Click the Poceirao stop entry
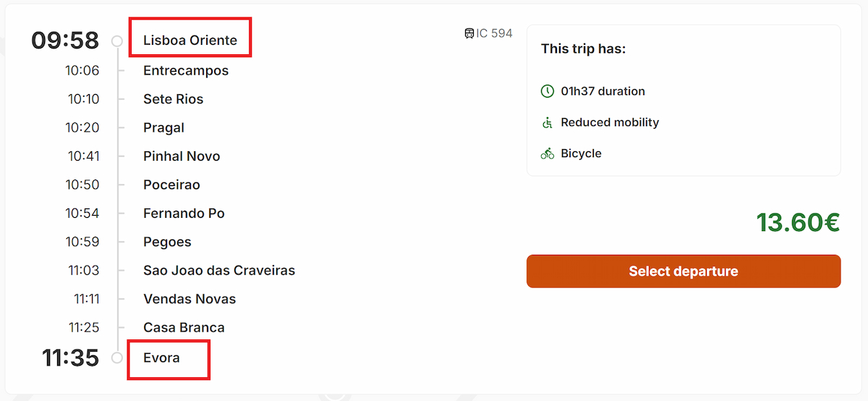868x401 pixels. tap(171, 185)
